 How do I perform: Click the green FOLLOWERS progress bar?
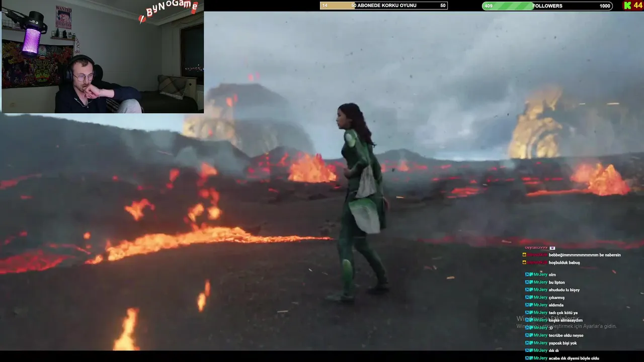(547, 6)
